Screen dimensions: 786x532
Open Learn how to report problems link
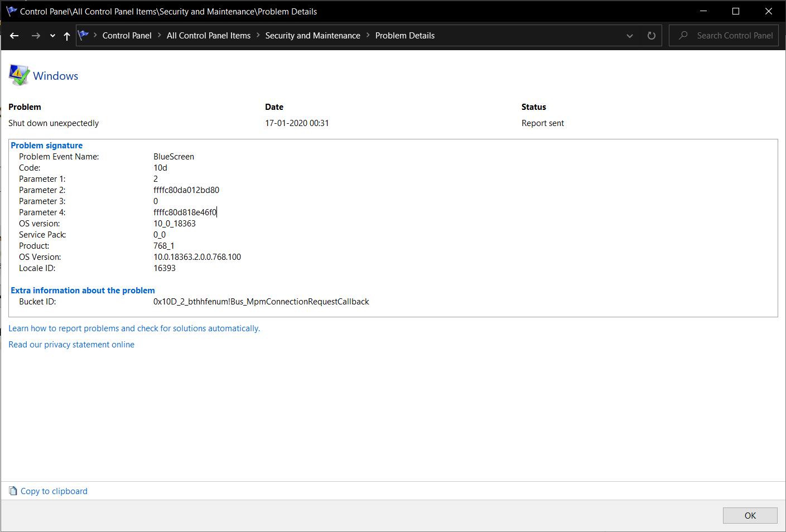click(134, 328)
